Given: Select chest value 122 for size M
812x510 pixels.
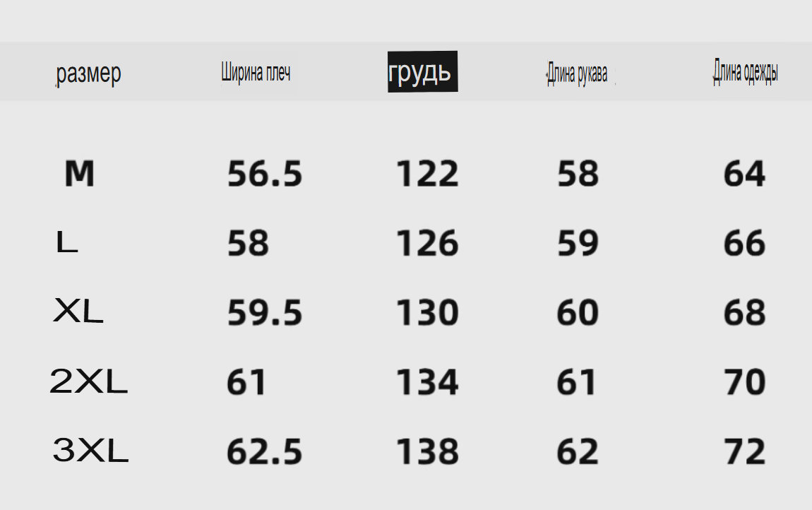Looking at the screenshot, I should point(427,174).
